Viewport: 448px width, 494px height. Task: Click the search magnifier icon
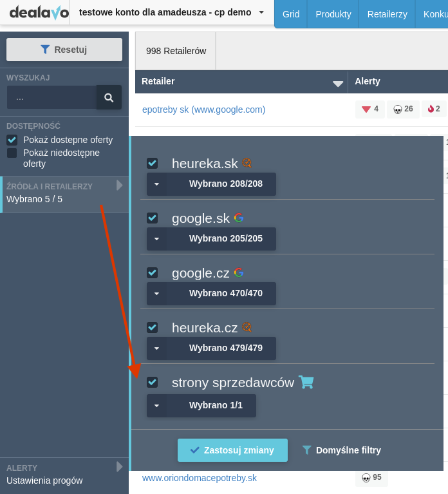click(x=109, y=97)
